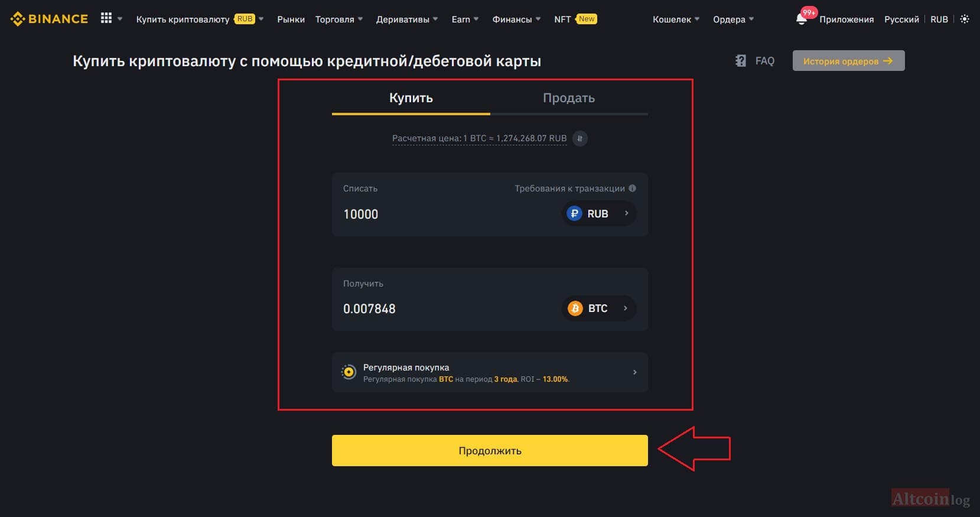Click the FAQ help icon
This screenshot has width=980, height=517.
[741, 61]
